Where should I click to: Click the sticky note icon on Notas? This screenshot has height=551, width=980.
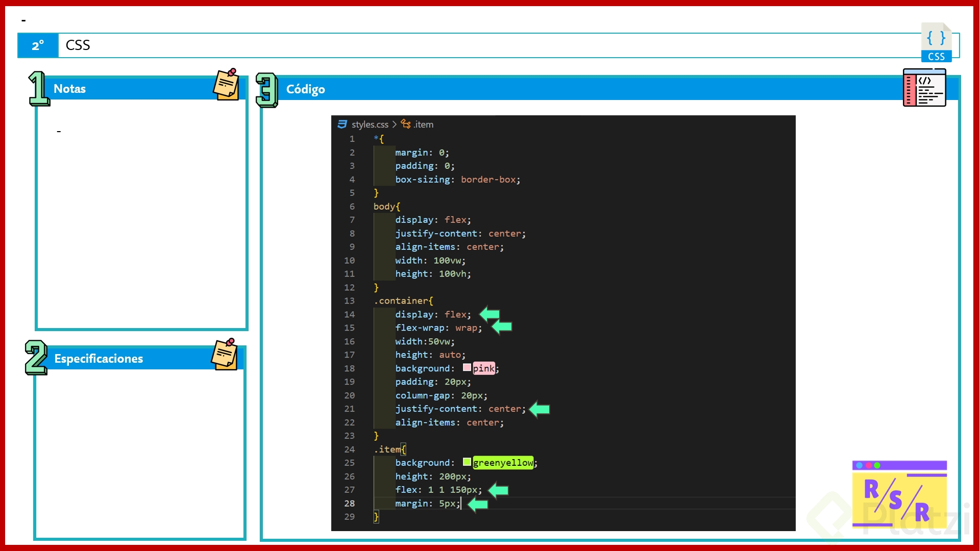click(226, 84)
